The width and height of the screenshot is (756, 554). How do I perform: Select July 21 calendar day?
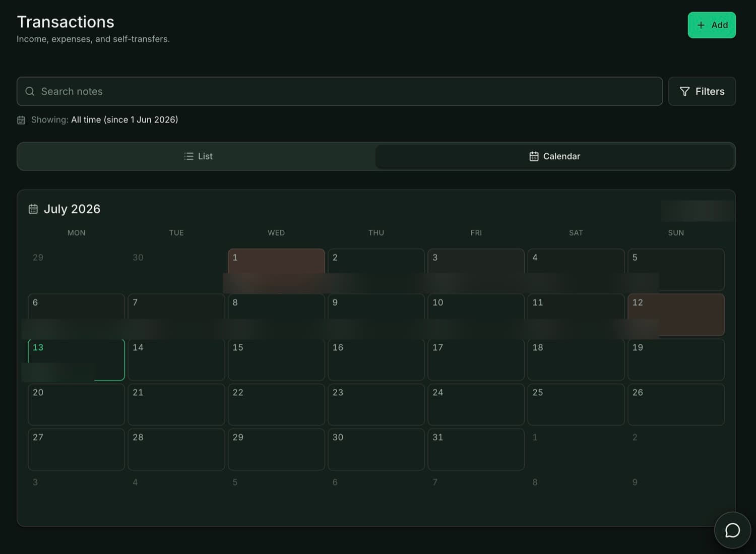tap(176, 404)
